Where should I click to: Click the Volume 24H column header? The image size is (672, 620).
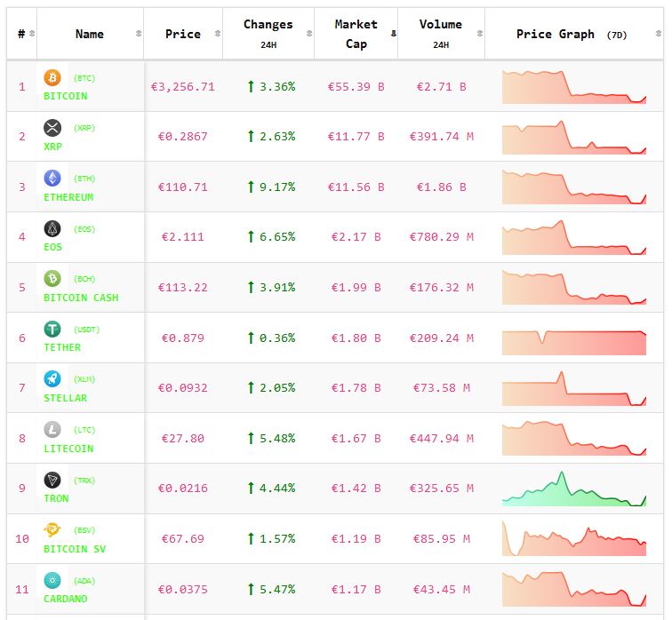[x=440, y=34]
